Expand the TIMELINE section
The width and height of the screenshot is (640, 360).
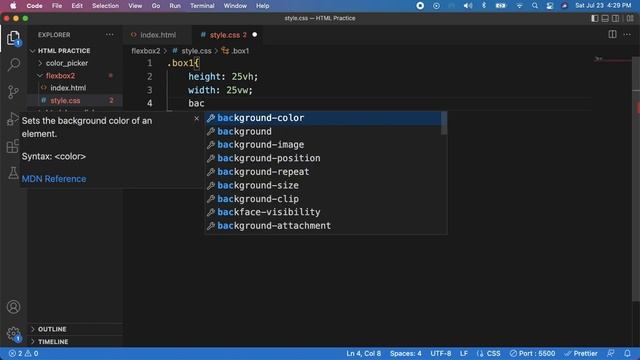pyautogui.click(x=76, y=342)
